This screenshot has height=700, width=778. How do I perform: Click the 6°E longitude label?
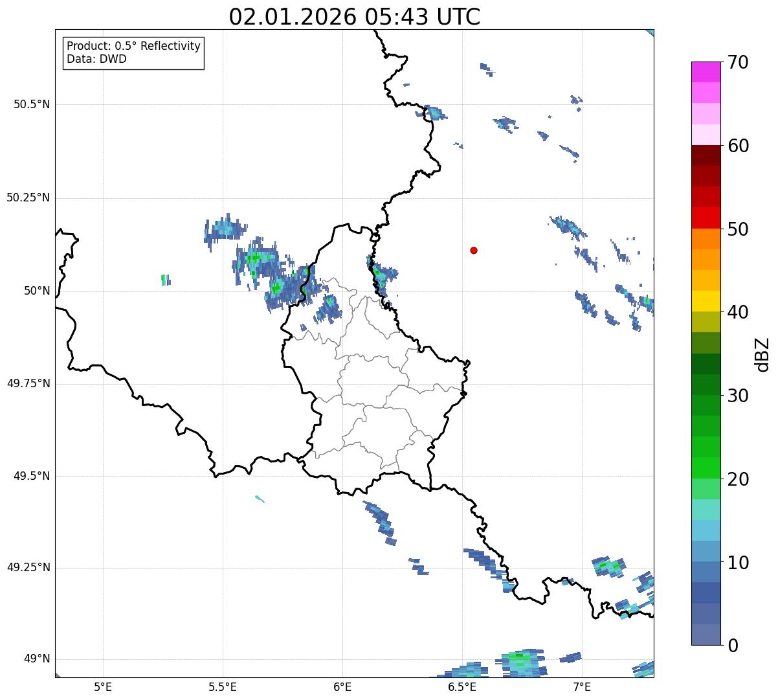[342, 687]
